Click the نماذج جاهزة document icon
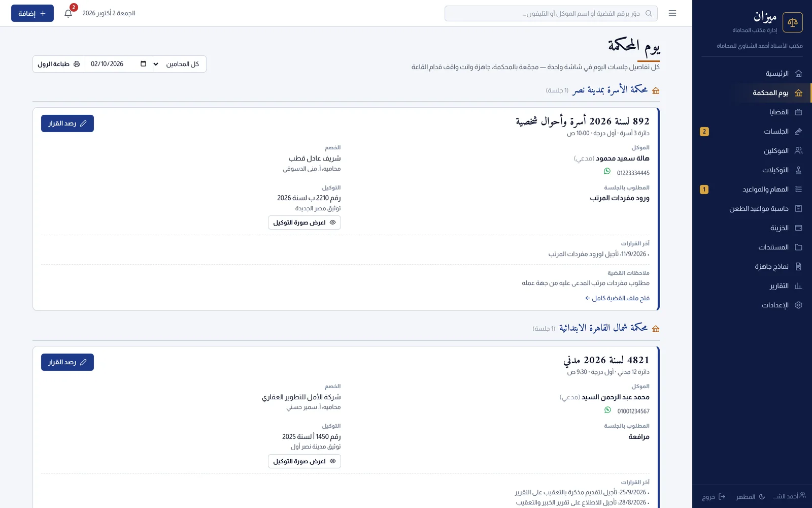Screen dimensions: 812x508 (x=798, y=267)
